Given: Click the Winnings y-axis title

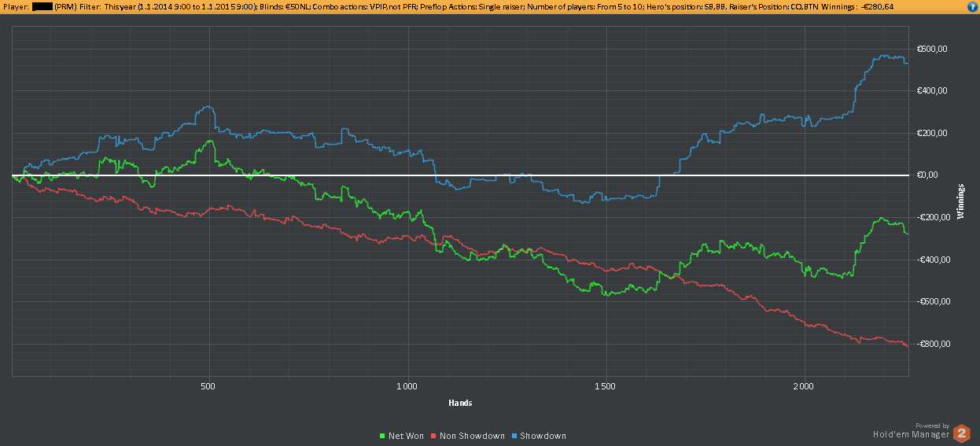Looking at the screenshot, I should [x=961, y=201].
